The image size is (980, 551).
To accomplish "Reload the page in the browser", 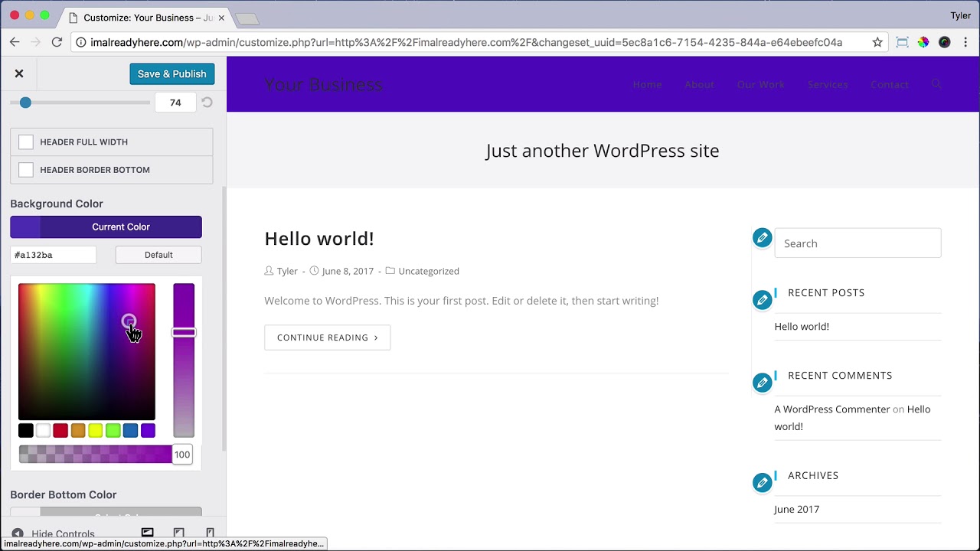I will (x=57, y=42).
